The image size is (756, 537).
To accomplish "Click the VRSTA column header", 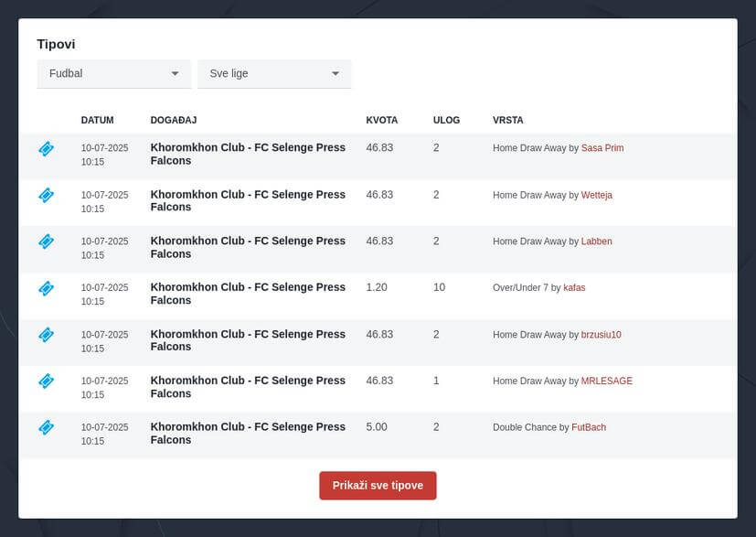I will click(x=507, y=120).
